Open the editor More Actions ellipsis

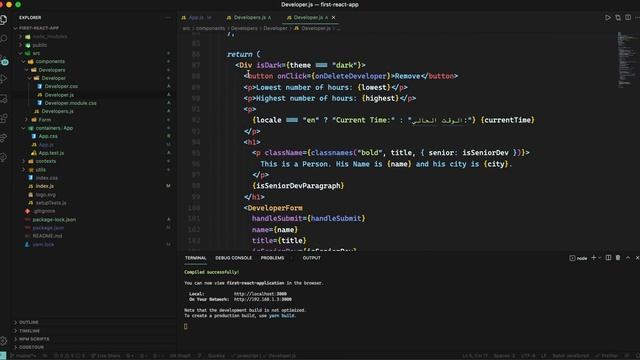pos(637,18)
